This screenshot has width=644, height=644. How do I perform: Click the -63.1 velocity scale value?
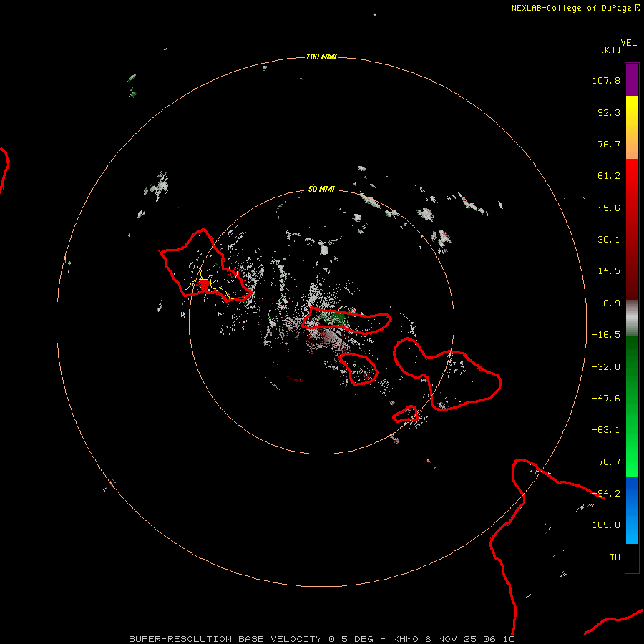click(606, 430)
